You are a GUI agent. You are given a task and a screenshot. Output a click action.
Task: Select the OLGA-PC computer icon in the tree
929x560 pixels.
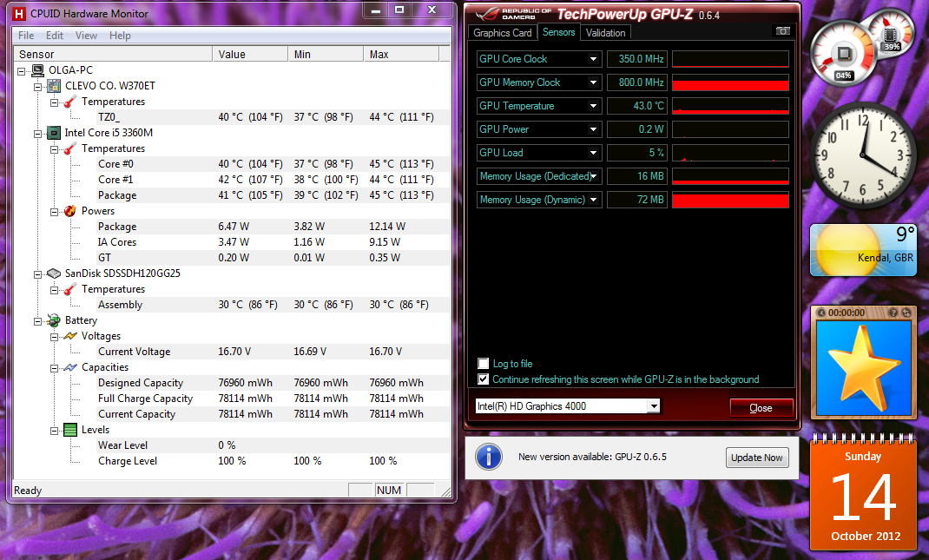[38, 70]
